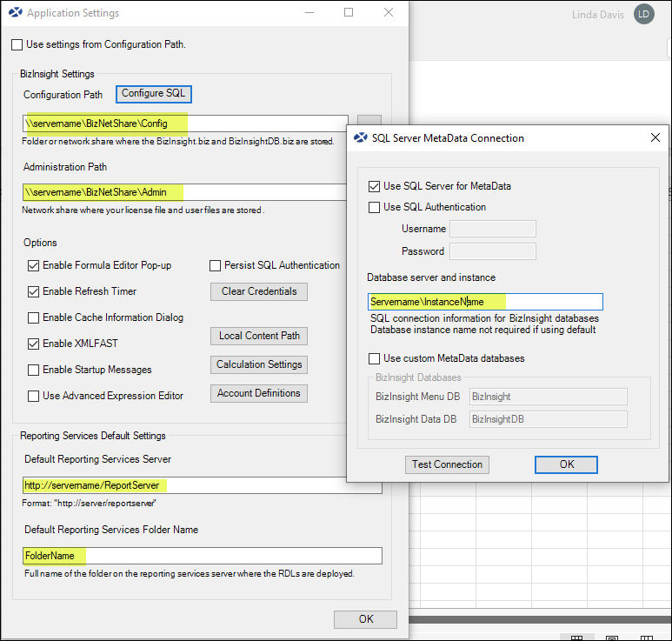Click the BizInsight Data DB field
The height and width of the screenshot is (641, 672).
(549, 419)
